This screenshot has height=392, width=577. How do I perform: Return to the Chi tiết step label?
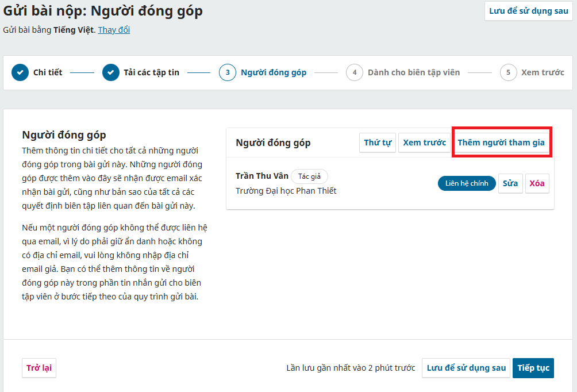tap(48, 72)
